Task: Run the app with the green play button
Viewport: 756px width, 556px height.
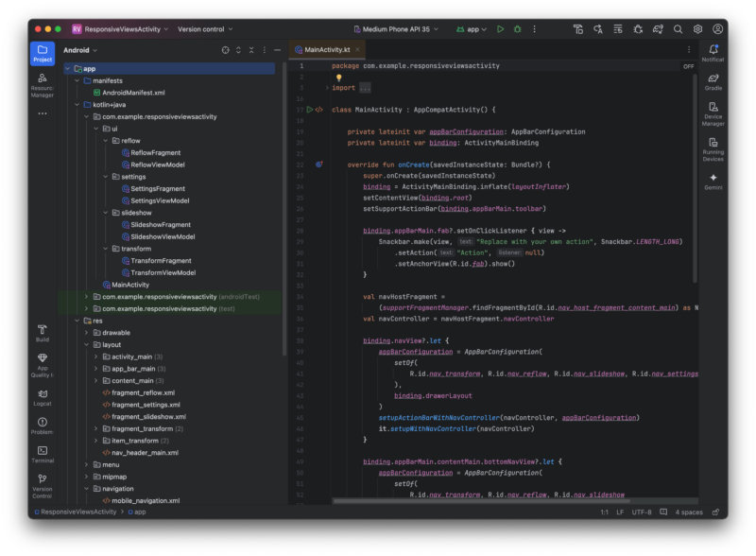Action: tap(501, 29)
